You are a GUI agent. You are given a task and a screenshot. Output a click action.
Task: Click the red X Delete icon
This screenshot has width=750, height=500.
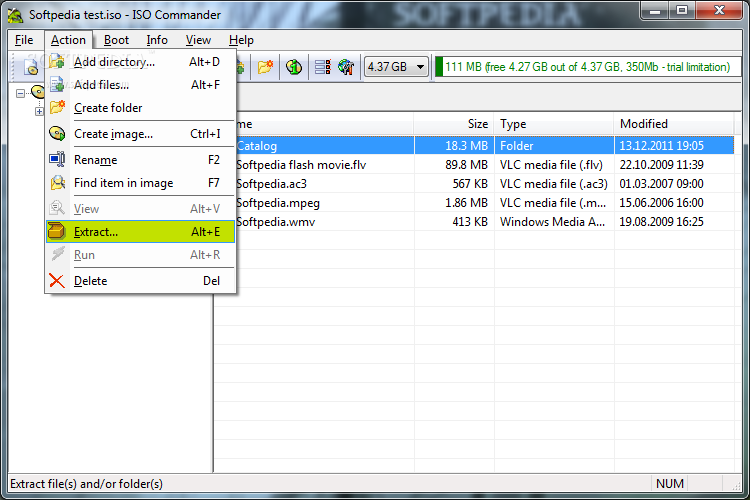click(x=57, y=281)
